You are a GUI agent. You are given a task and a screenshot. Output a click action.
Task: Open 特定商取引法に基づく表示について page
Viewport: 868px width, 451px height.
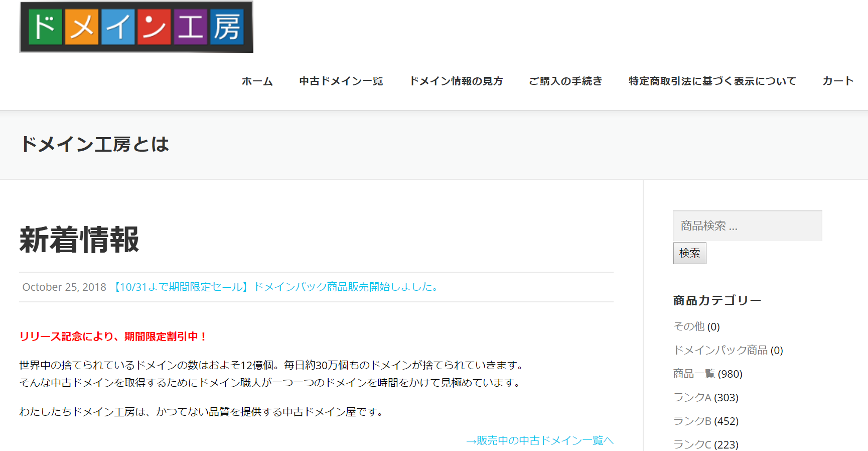click(x=712, y=81)
